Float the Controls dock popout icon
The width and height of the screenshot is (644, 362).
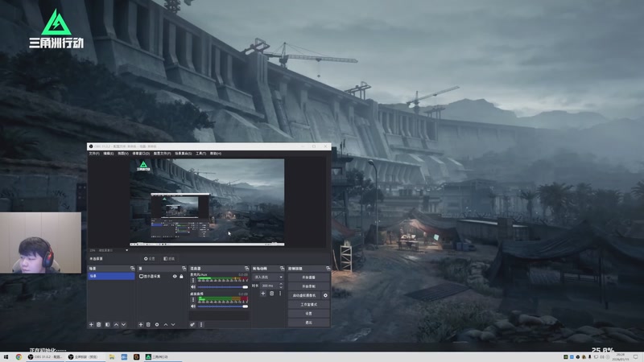[x=328, y=269]
